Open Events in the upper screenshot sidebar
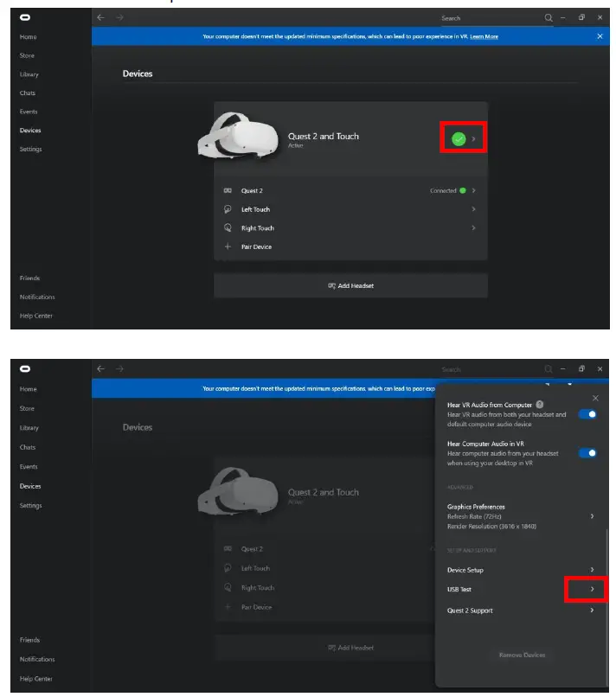 pos(29,112)
